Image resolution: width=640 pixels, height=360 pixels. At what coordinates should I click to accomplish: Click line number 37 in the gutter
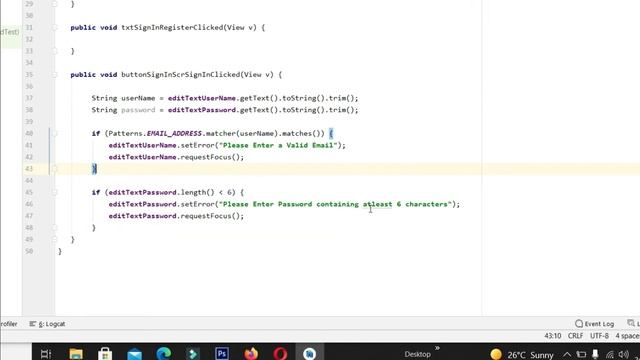(29, 98)
